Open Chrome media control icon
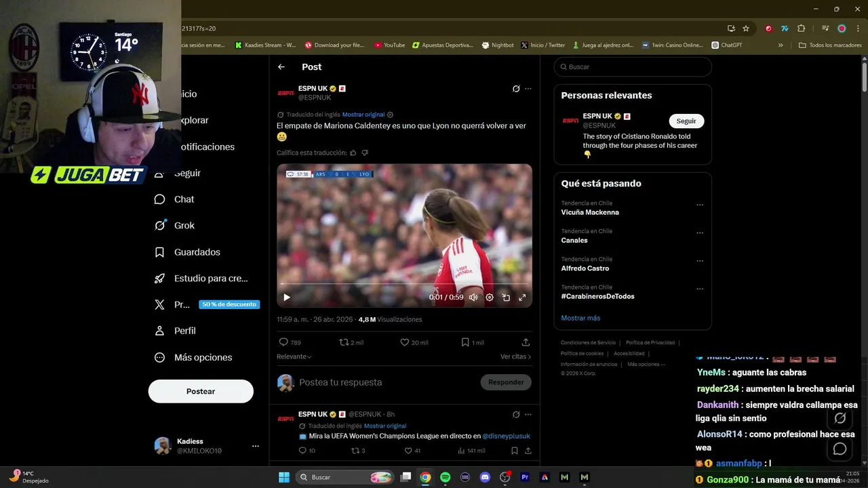The height and width of the screenshot is (488, 868). click(x=825, y=28)
